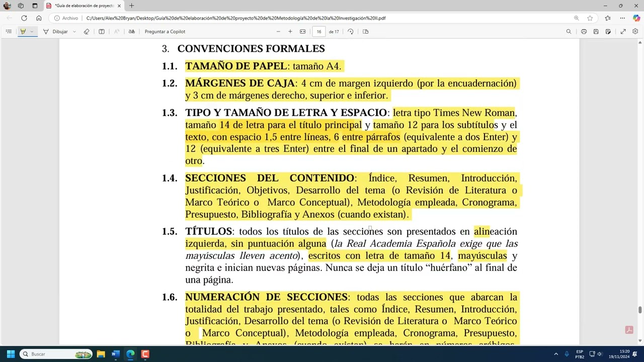644x362 pixels.
Task: Click heading NUMERACIÓN DE SECCIONES
Action: [266, 297]
